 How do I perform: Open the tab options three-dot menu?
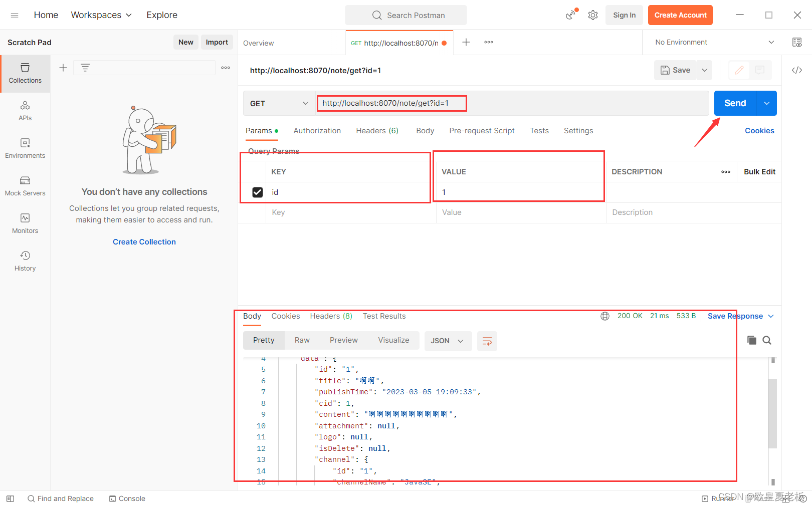[x=489, y=42]
